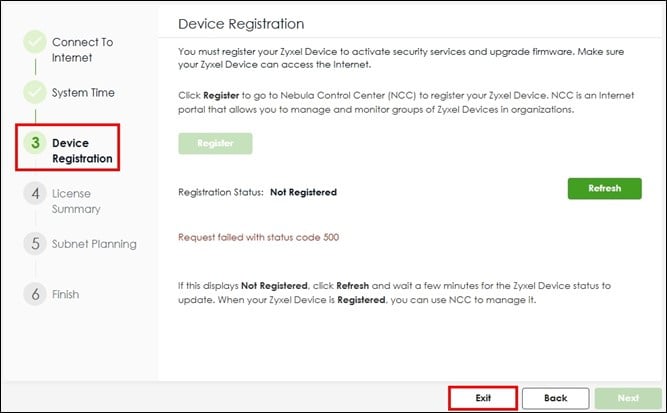This screenshot has width=667, height=413.
Task: Click the status code 500 error message
Action: coord(259,237)
